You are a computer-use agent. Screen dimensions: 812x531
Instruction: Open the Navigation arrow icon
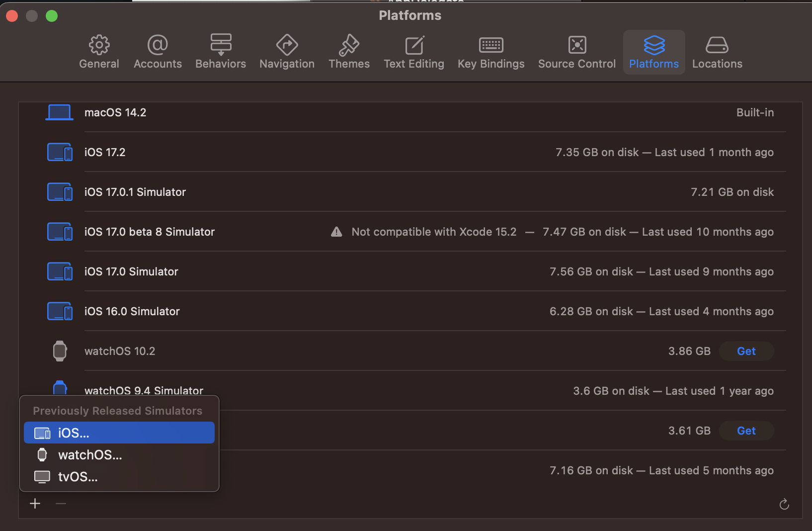[x=287, y=45]
